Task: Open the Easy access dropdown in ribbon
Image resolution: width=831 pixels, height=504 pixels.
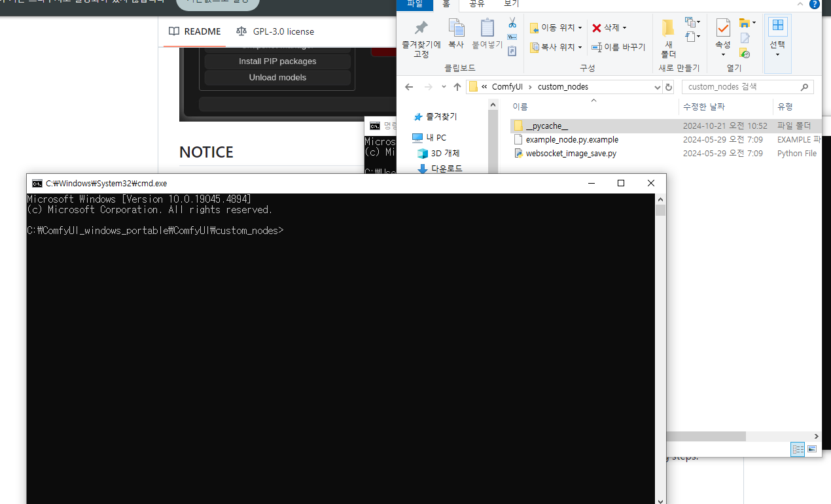Action: click(x=693, y=37)
